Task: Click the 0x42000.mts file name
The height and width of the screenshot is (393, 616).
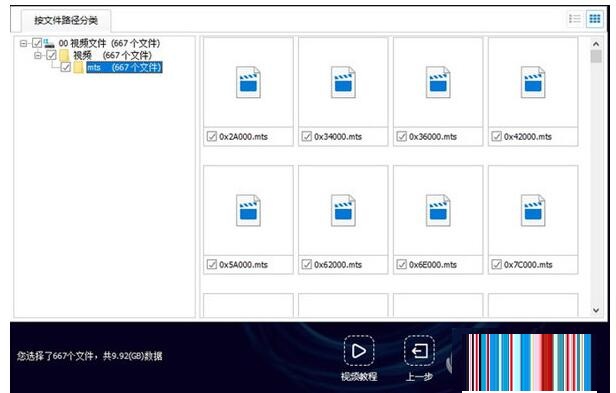Action: coord(528,137)
